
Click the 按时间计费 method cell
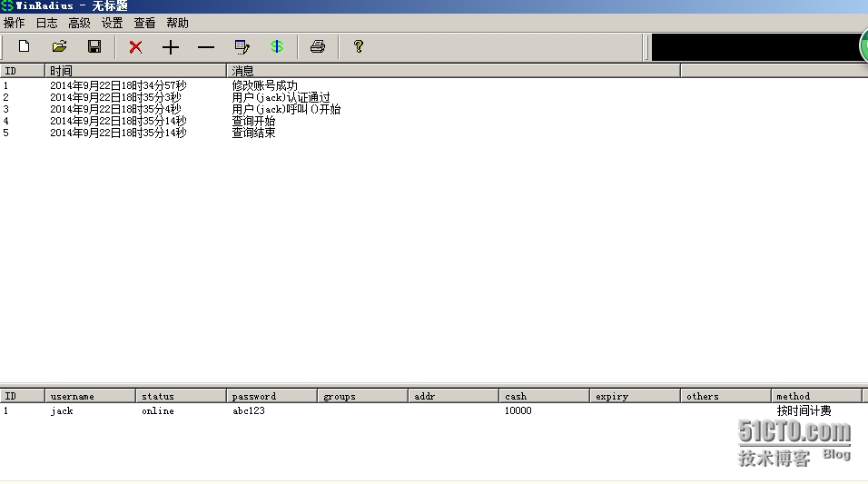(x=804, y=411)
